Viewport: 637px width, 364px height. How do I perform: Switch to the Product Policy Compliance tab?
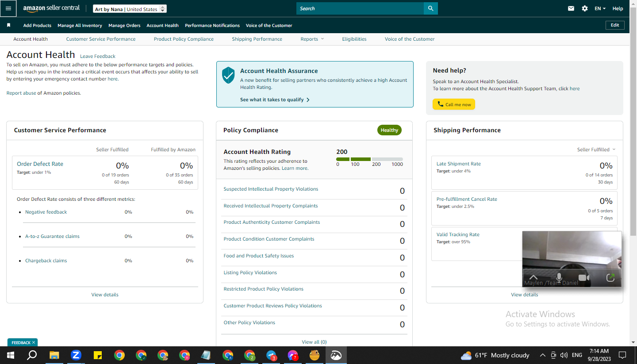coord(184,39)
